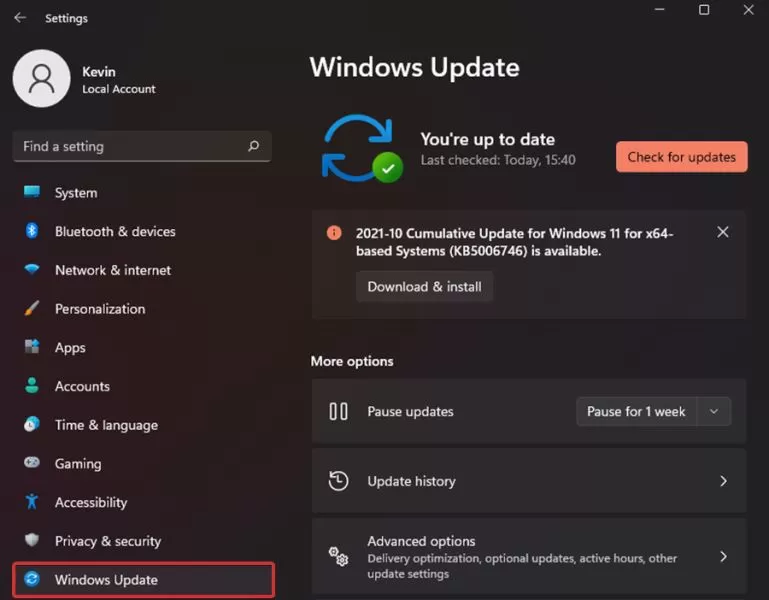The image size is (769, 600).
Task: Dismiss the cumulative update notification
Action: (722, 232)
